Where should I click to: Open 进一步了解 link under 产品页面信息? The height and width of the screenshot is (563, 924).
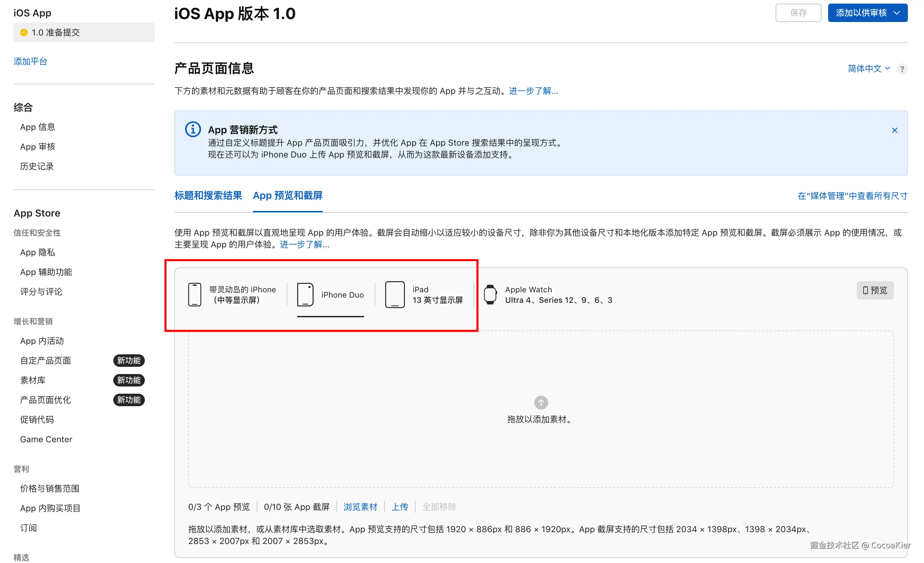point(533,91)
